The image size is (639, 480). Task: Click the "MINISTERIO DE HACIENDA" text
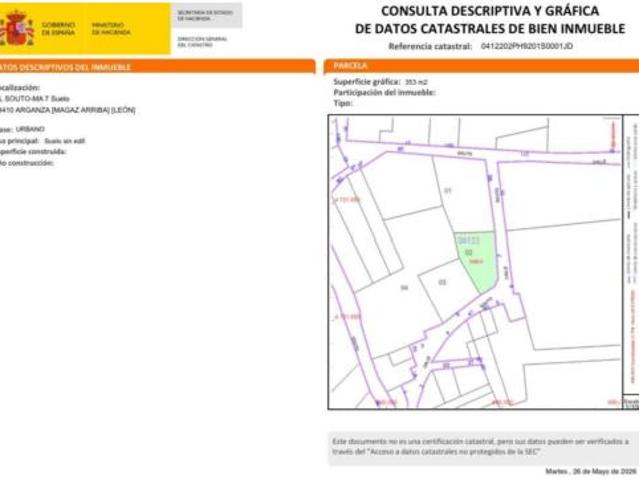point(111,29)
